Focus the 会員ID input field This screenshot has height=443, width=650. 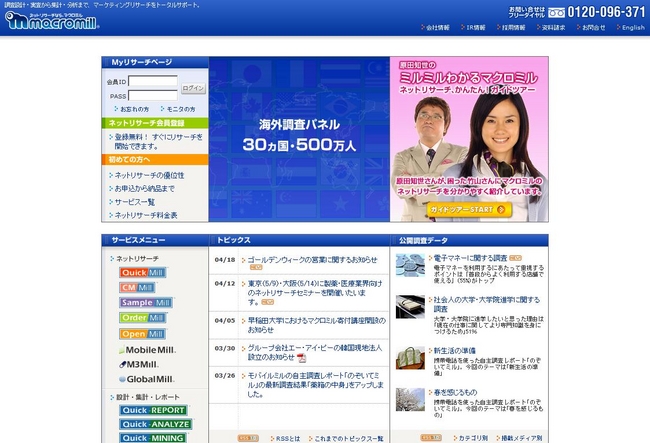(x=153, y=81)
